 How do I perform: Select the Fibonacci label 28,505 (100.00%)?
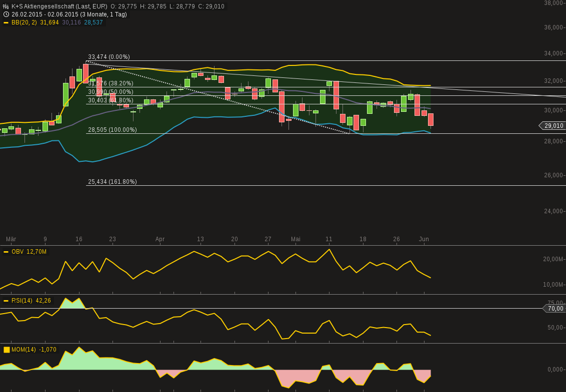[112, 130]
